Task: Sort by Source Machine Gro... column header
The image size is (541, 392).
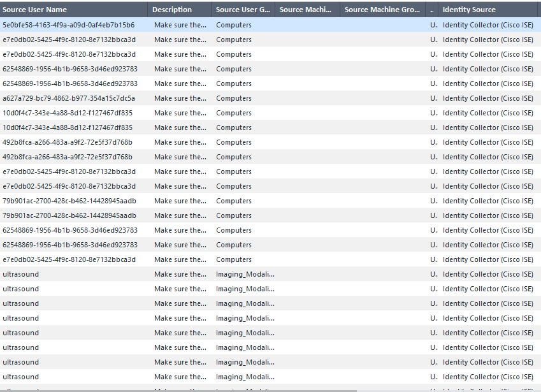Action: pyautogui.click(x=382, y=10)
